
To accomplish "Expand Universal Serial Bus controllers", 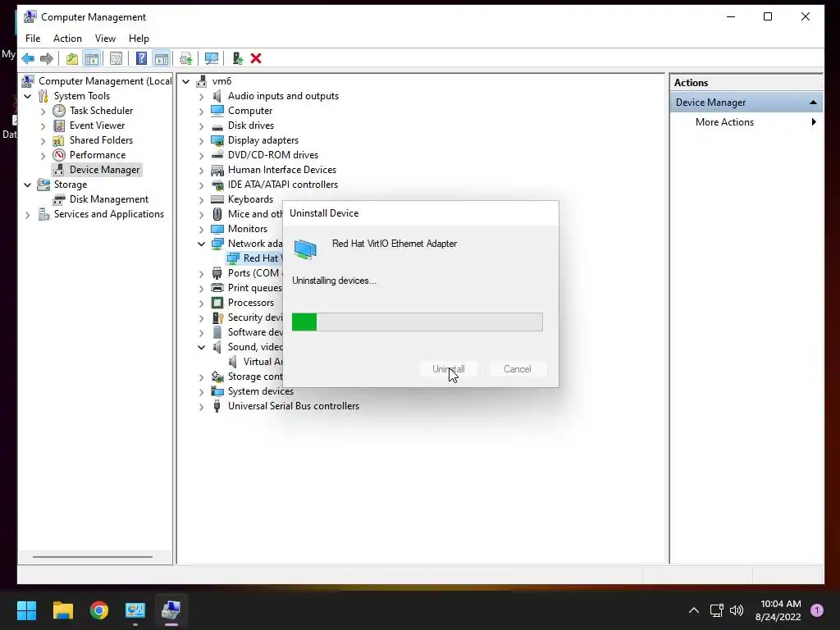I will (x=201, y=407).
